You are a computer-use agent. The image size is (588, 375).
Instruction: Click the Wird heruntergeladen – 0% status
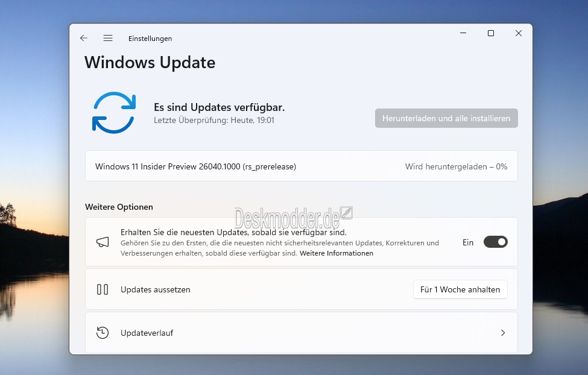tap(456, 166)
